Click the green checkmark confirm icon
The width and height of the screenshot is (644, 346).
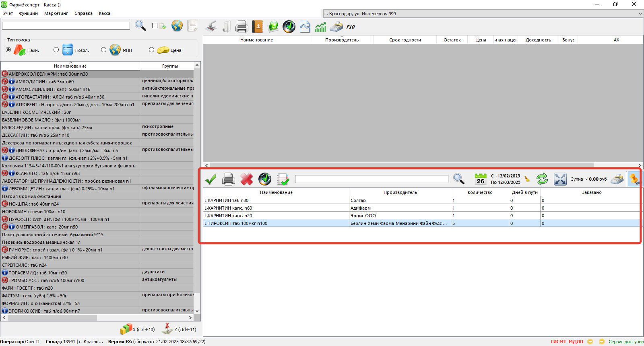tap(211, 179)
